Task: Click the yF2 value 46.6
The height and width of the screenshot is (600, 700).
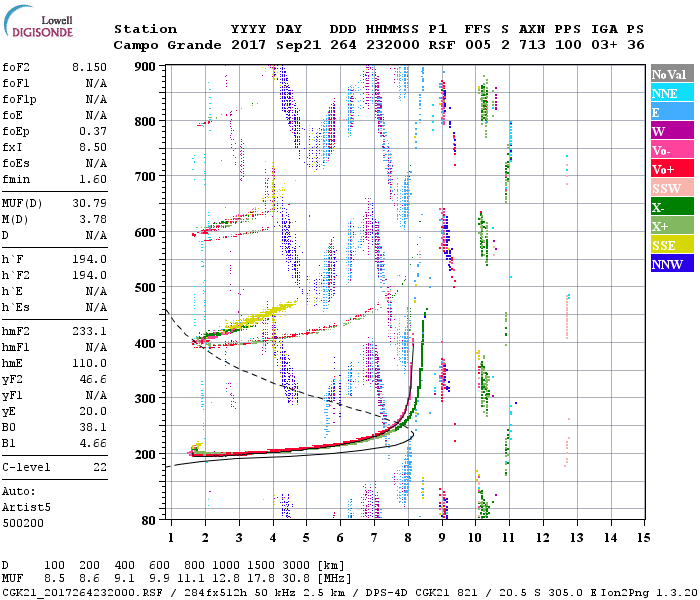Action: coord(93,379)
